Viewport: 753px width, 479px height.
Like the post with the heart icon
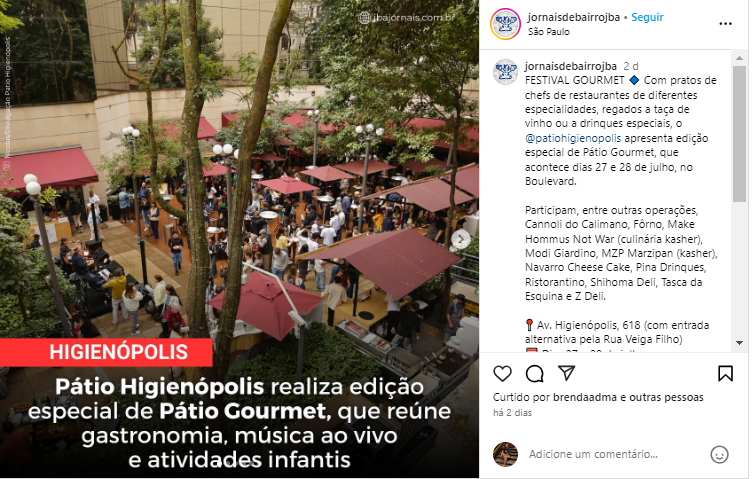click(502, 373)
